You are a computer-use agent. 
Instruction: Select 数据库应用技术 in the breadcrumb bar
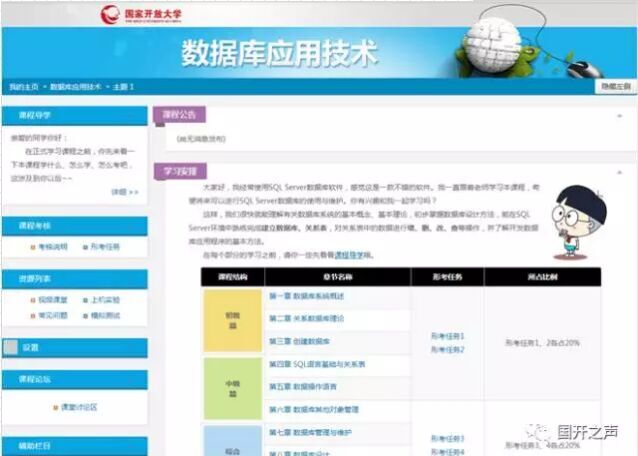[x=76, y=87]
